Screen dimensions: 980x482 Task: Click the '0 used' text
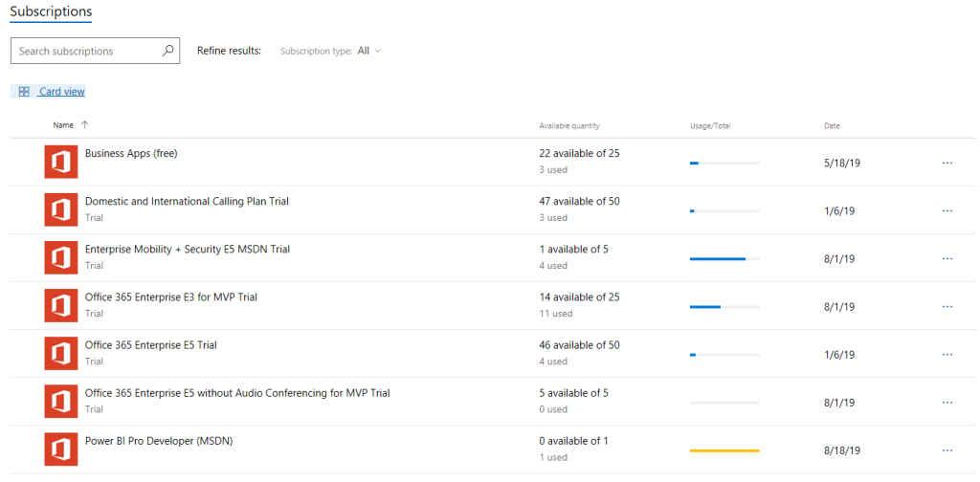tap(553, 409)
